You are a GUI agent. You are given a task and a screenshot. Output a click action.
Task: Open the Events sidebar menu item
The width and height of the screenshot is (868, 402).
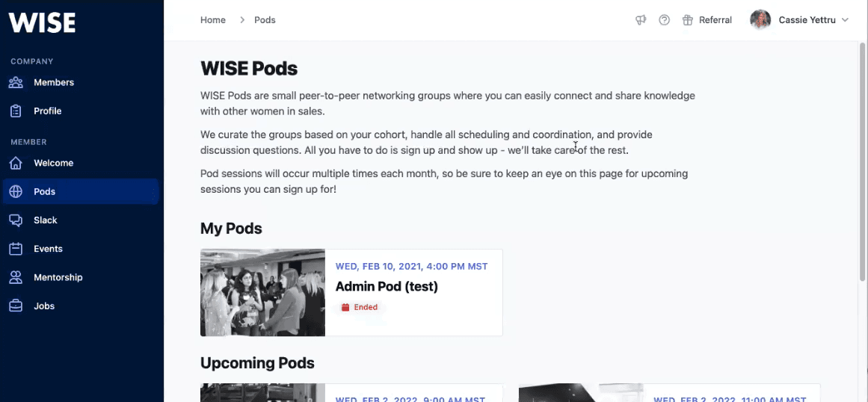[x=48, y=249]
